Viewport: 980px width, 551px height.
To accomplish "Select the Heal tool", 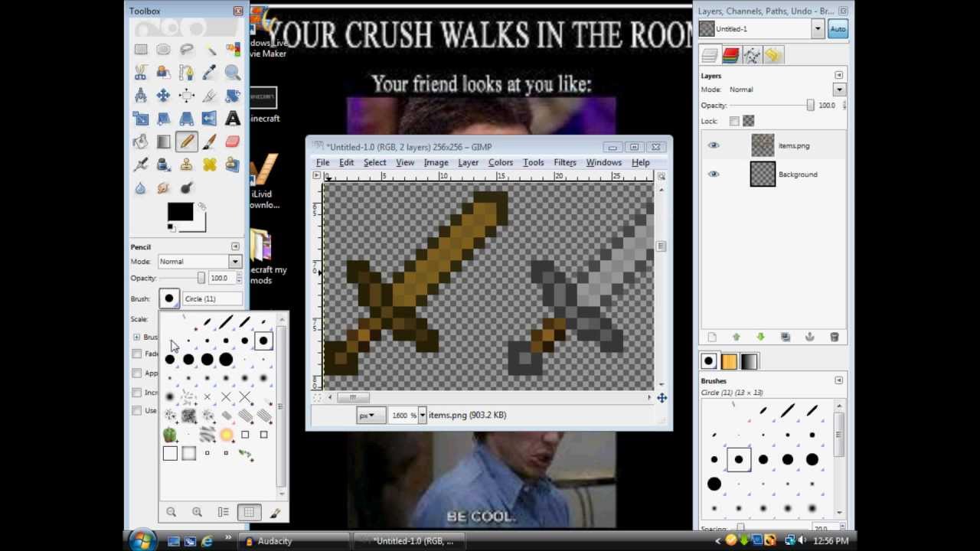I will (210, 165).
